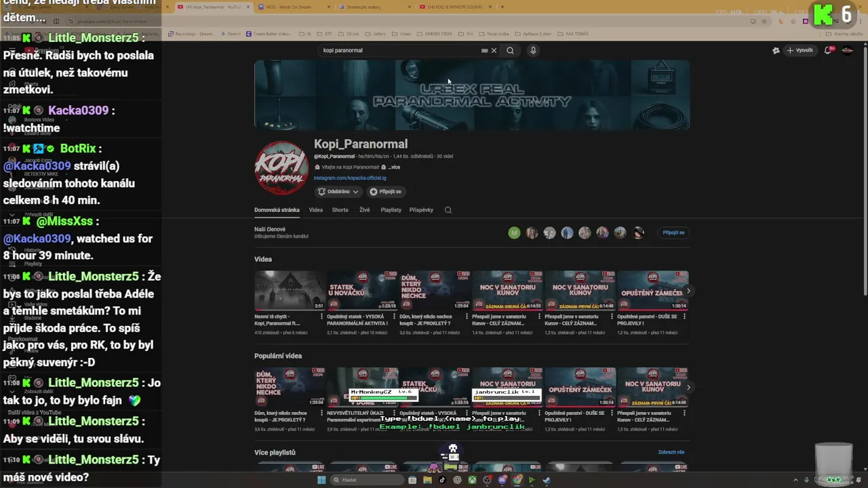868x488 pixels.
Task: Expand channel description with ...více
Action: coord(394,167)
